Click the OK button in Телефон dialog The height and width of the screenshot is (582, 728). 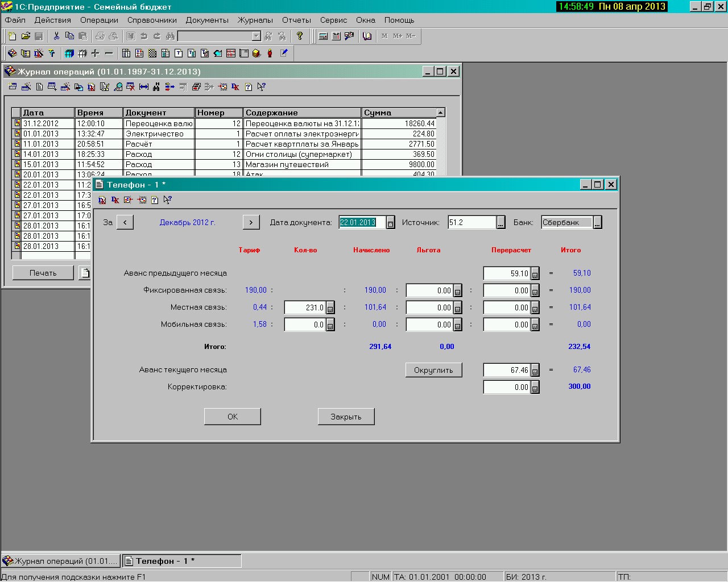tap(233, 417)
